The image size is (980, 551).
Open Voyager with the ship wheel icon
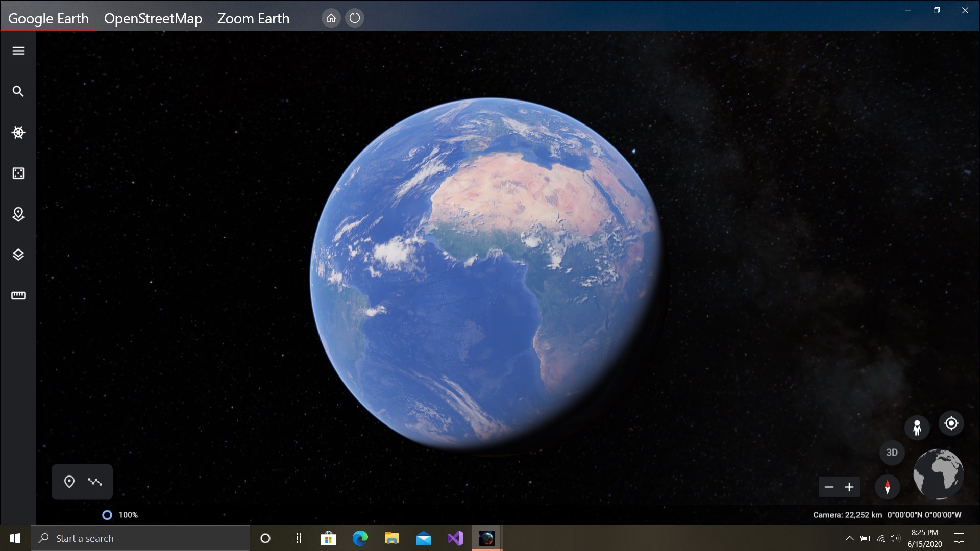[x=18, y=132]
